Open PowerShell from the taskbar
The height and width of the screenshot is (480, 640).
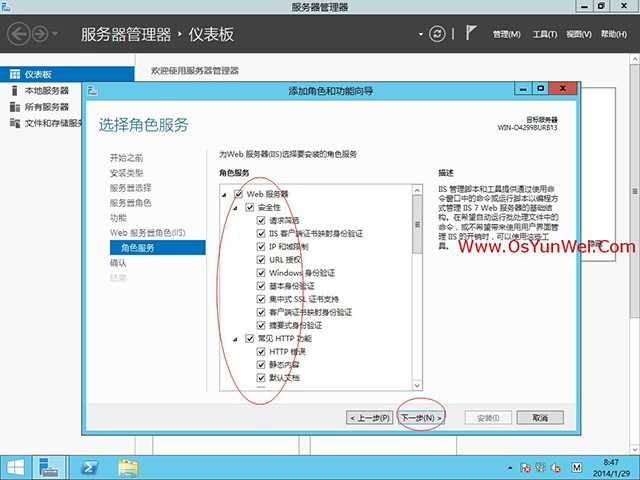[x=89, y=468]
